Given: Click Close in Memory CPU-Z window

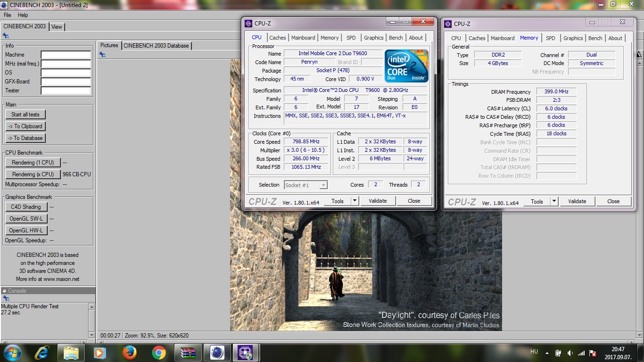Looking at the screenshot, I should coord(613,201).
